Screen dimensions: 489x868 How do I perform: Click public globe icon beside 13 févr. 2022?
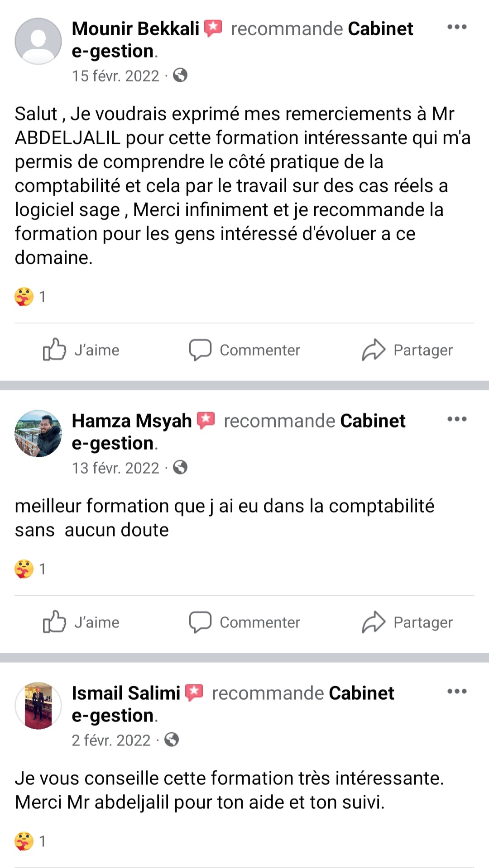tap(180, 467)
